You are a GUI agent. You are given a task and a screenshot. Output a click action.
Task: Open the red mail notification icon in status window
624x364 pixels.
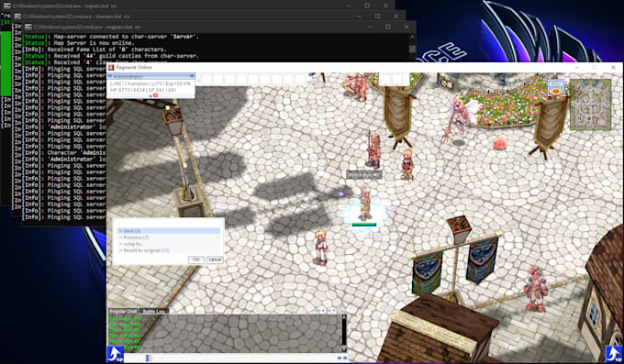click(x=156, y=95)
